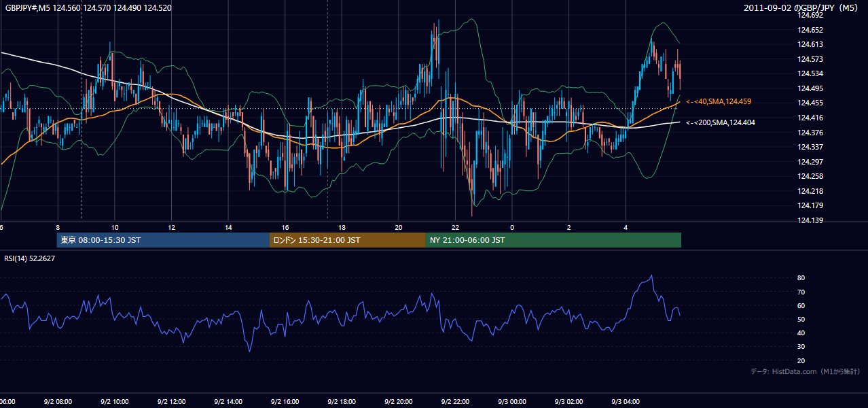Screen dimensions: 868x408
Task: Click price axis label 124.534
Action: (810, 73)
